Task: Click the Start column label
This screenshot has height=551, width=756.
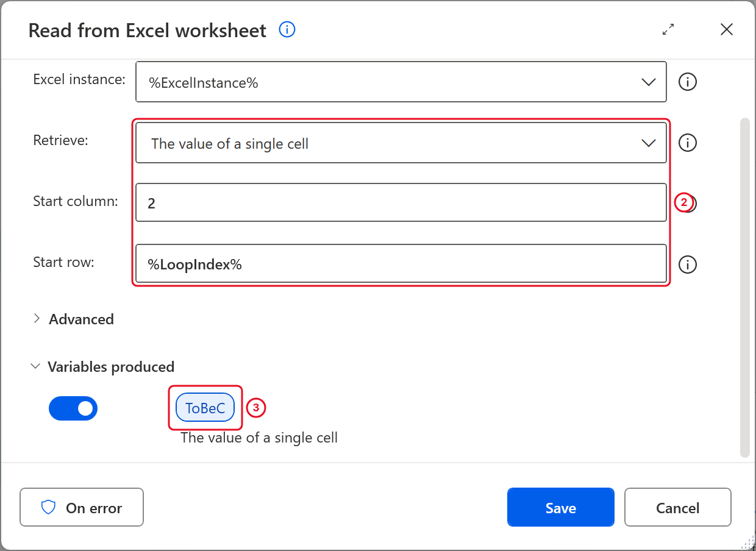Action: (x=76, y=201)
